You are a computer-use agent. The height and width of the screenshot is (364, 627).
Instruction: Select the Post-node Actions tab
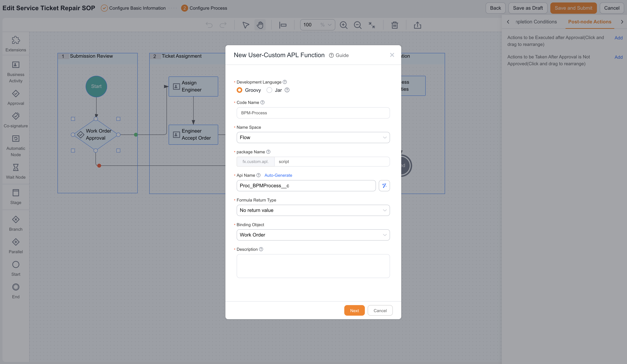tap(589, 22)
